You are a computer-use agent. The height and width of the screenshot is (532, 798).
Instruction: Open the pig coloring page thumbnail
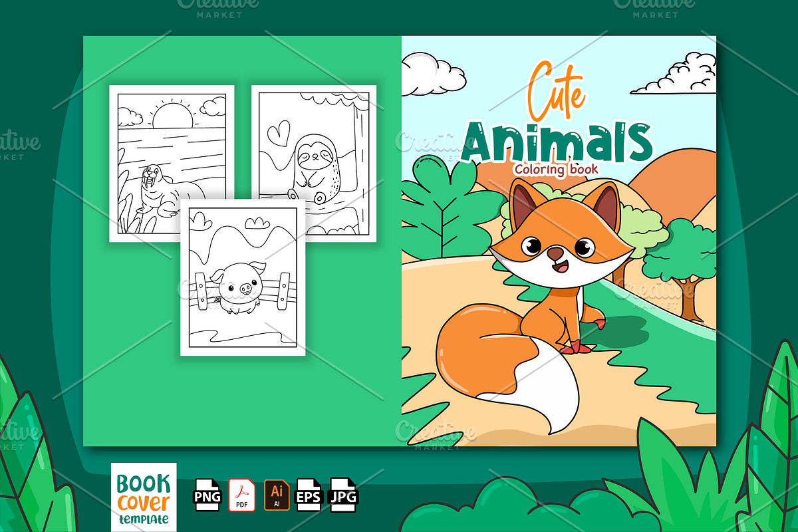click(x=243, y=277)
